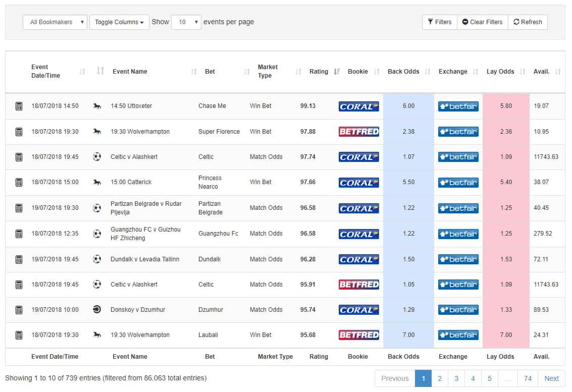Click Betfair logo for Donskoy v Dzumhur

pos(458,310)
